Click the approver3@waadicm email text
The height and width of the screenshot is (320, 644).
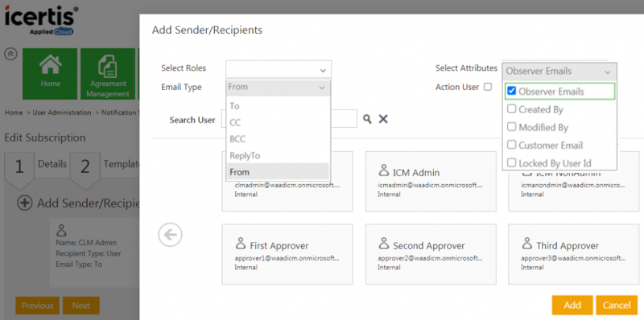tap(573, 258)
